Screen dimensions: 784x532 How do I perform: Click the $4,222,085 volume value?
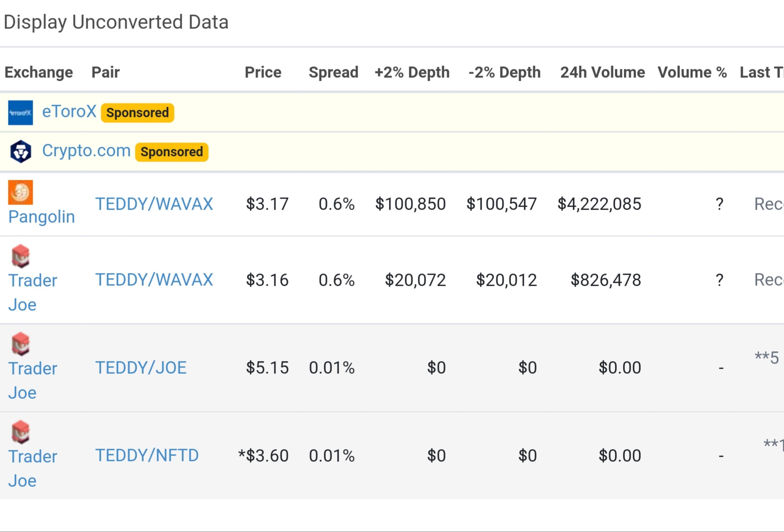pos(599,204)
